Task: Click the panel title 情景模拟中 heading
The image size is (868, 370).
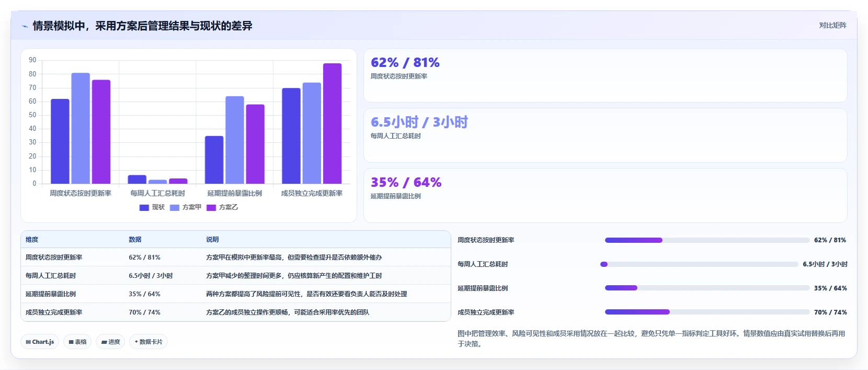Action: [x=142, y=26]
